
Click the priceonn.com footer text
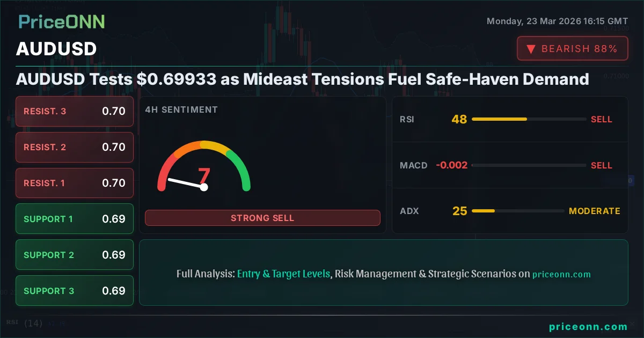[588, 326]
